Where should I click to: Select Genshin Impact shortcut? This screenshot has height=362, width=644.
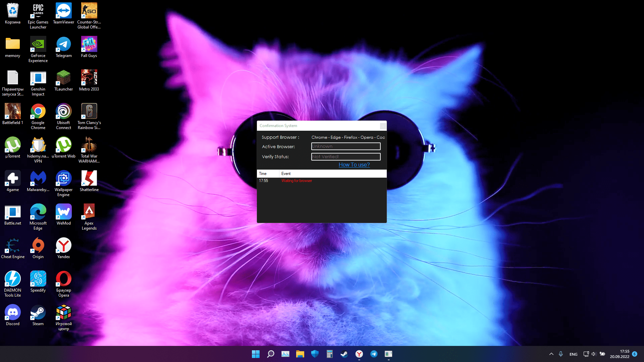click(x=38, y=83)
